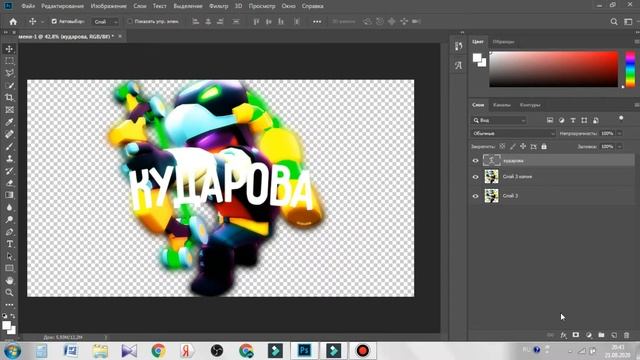
Task: Open the History panel icon in dock
Action: [x=458, y=46]
